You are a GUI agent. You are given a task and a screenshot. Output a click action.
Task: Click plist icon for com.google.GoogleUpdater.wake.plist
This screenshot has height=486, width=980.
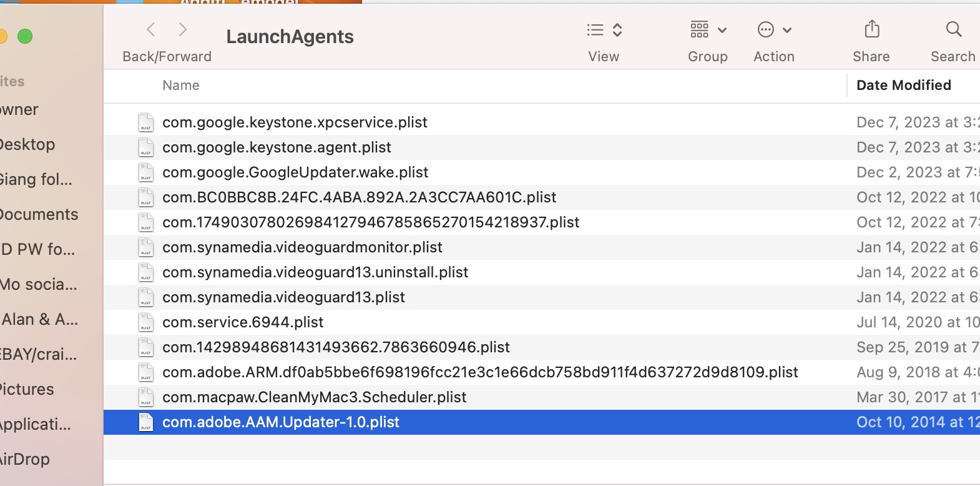click(x=146, y=172)
